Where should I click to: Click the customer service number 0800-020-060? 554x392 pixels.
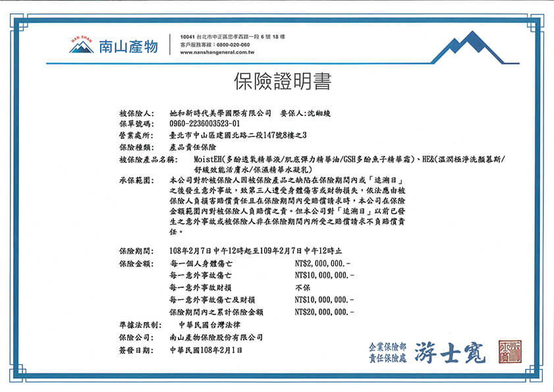tap(233, 45)
